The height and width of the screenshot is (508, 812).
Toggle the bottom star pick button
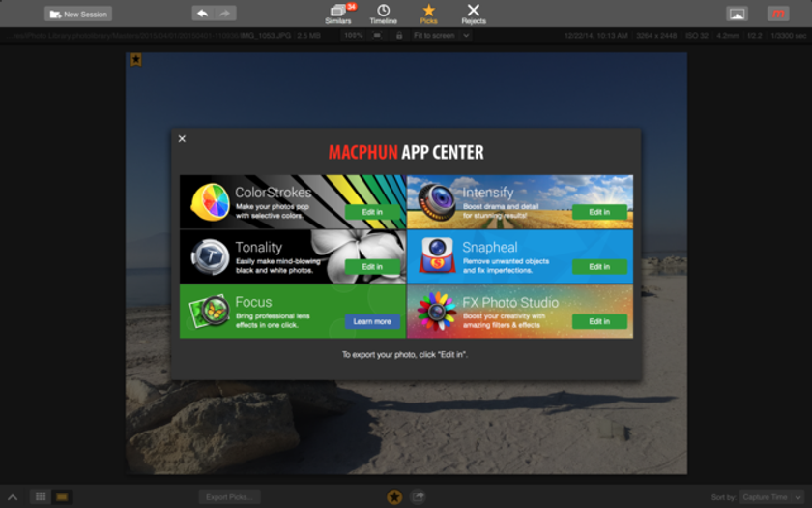click(394, 497)
